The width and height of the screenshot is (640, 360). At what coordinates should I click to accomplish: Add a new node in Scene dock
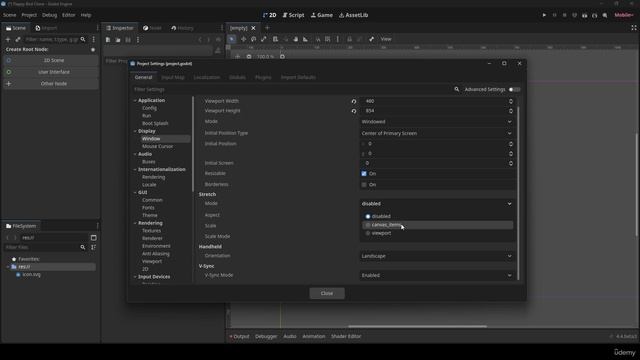8,39
